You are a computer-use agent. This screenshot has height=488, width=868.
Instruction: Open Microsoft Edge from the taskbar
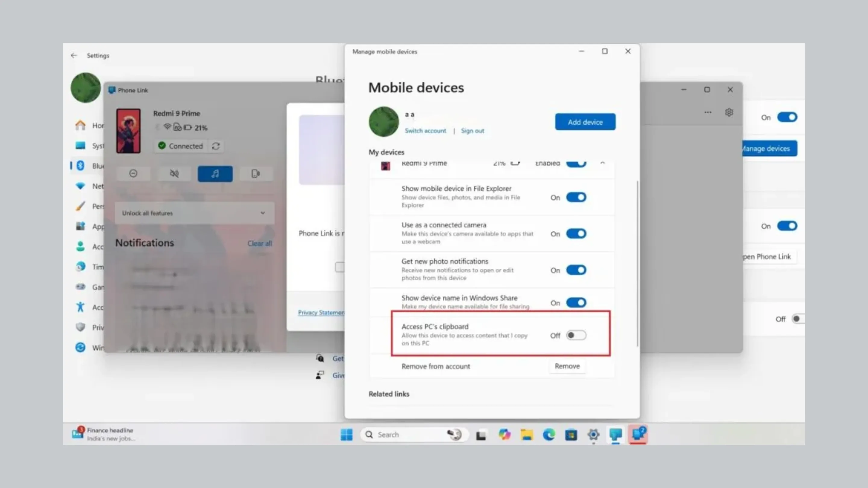click(x=549, y=434)
